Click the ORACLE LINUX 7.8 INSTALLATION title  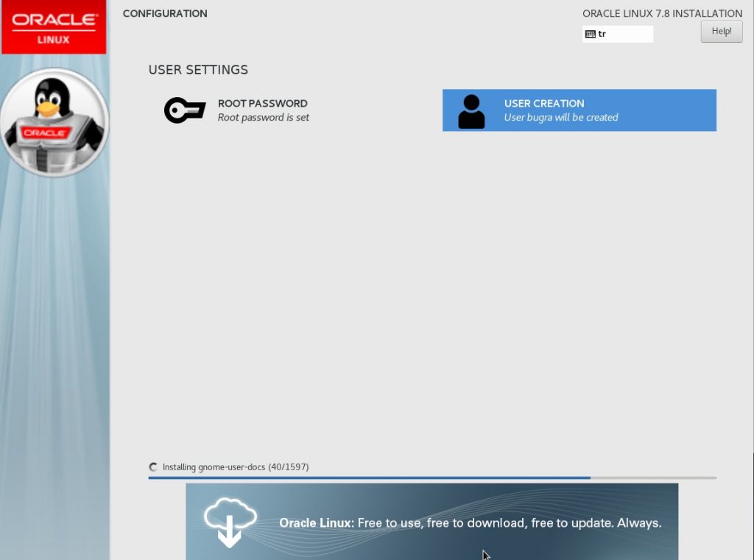[x=662, y=13]
